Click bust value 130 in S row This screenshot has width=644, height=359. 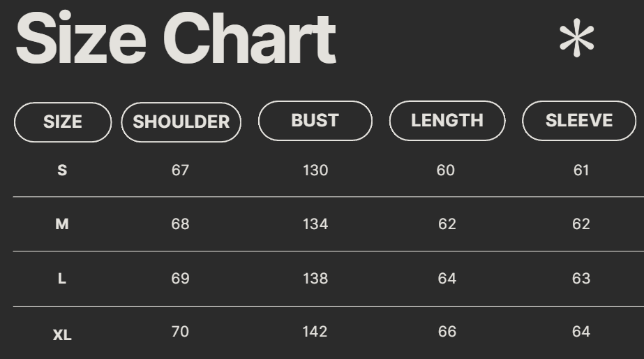point(315,170)
